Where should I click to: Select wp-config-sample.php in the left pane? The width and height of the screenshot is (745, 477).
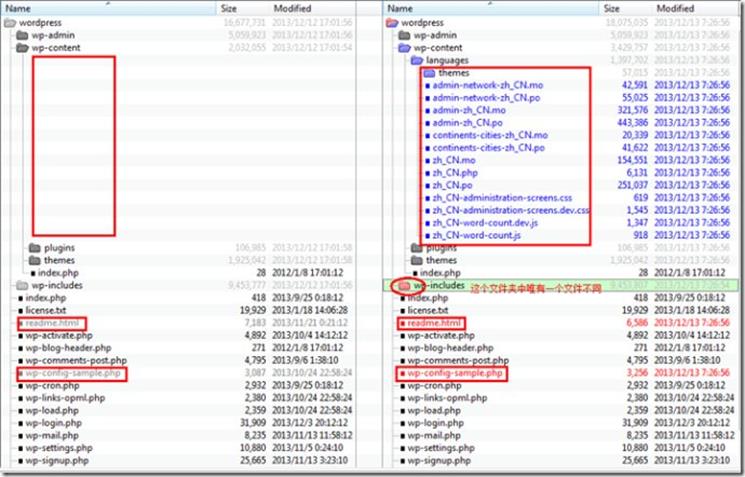tap(73, 373)
